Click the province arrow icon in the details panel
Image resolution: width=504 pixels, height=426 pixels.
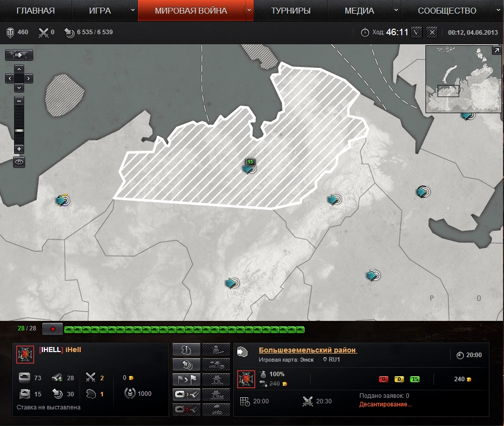pyautogui.click(x=242, y=352)
